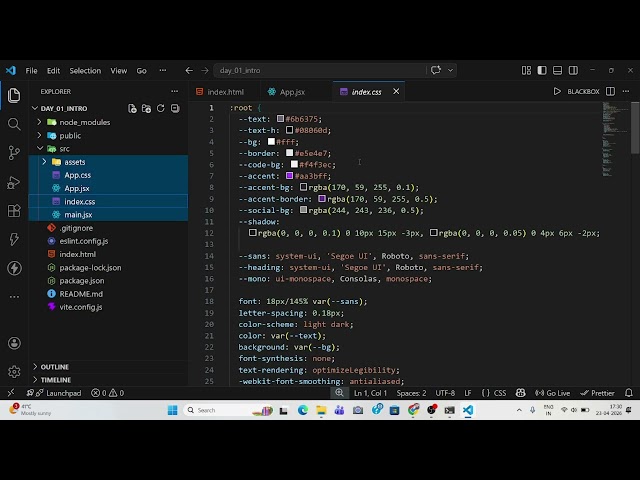This screenshot has height=480, width=640.
Task: Toggle the bottom panel
Action: [x=558, y=71]
